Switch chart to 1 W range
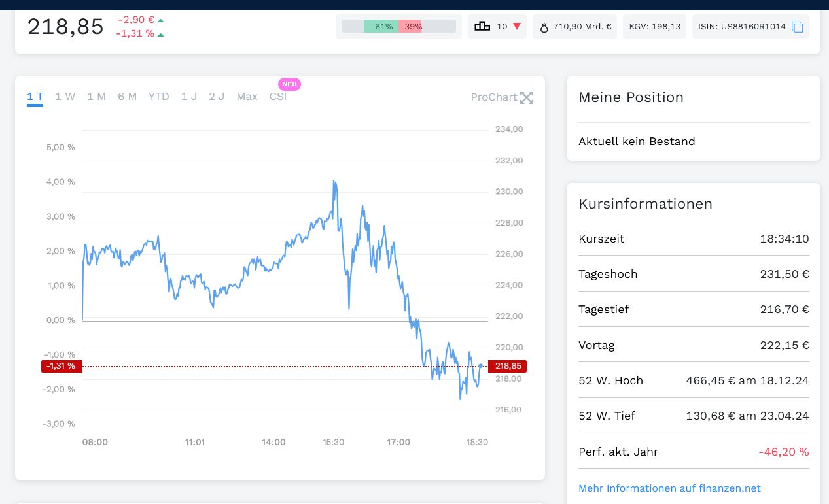The height and width of the screenshot is (504, 829). pos(65,97)
